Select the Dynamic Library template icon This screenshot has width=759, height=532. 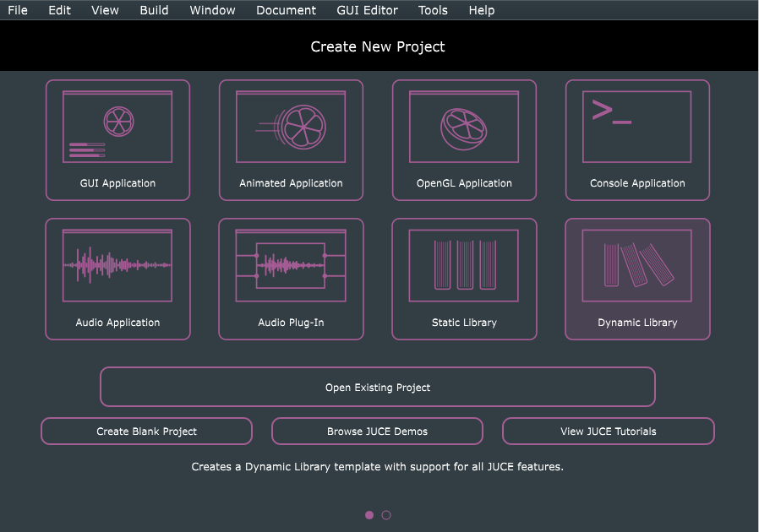point(637,265)
